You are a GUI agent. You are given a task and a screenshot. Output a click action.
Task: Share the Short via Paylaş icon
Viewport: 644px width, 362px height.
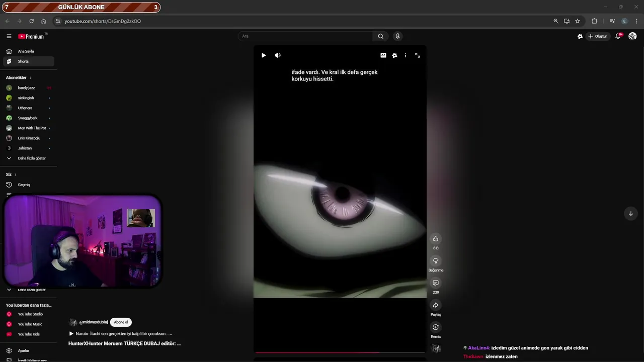pyautogui.click(x=436, y=305)
